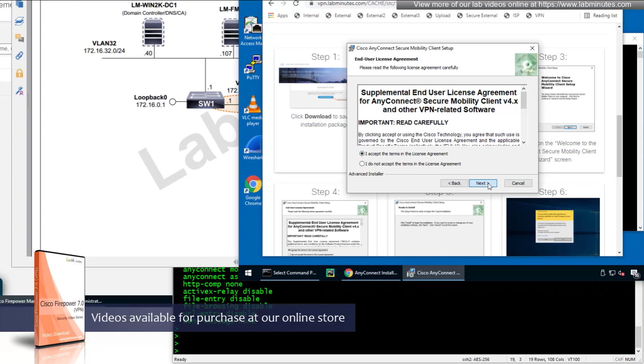This screenshot has width=644, height=364.
Task: Switch to Select Command Prompt taskbar item
Action: click(x=289, y=273)
